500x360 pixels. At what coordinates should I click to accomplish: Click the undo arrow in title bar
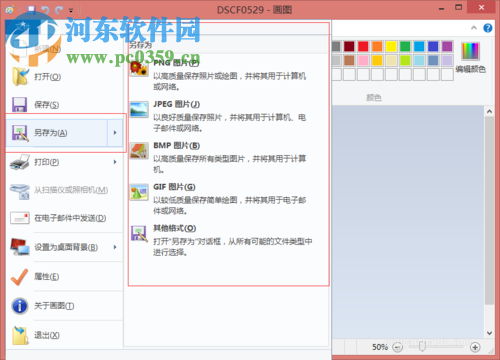click(45, 9)
